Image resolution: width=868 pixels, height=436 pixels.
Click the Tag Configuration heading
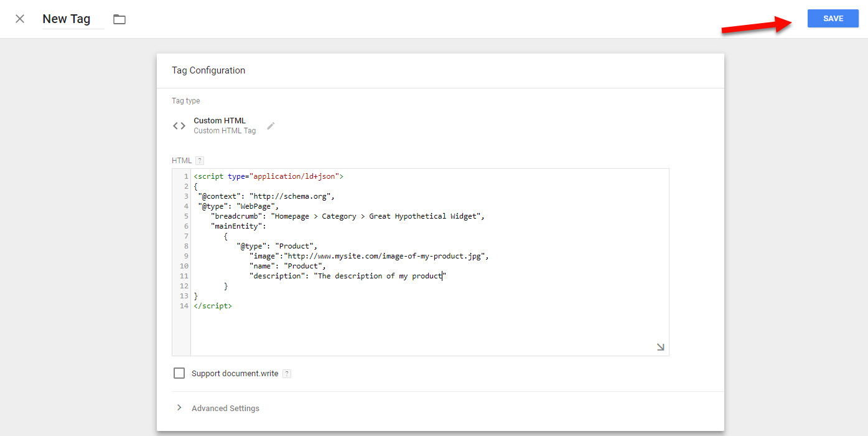pos(208,70)
